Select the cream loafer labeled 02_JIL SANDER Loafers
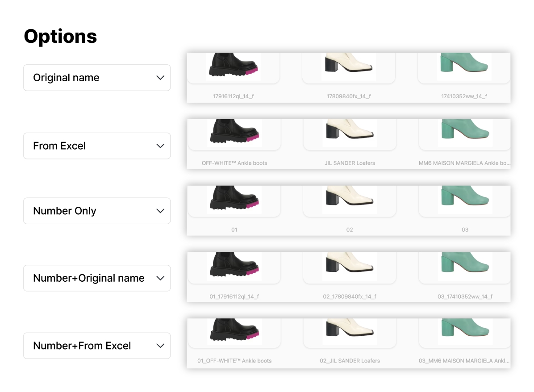The height and width of the screenshot is (392, 534). click(350, 331)
